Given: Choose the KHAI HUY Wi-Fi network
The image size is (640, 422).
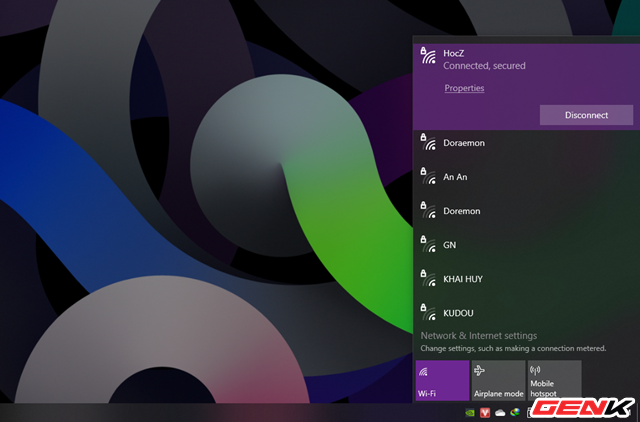Looking at the screenshot, I should [526, 279].
